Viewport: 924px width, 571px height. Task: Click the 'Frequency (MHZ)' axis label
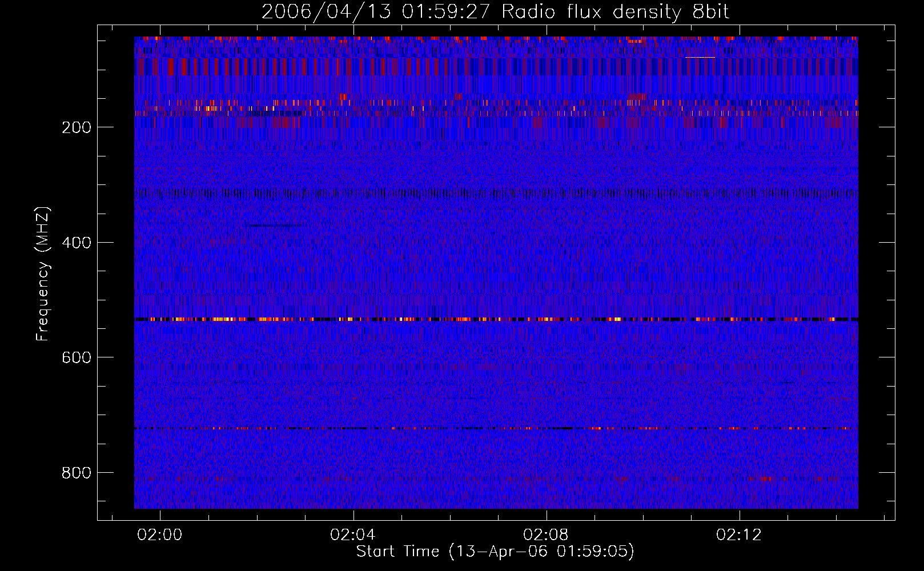click(43, 274)
